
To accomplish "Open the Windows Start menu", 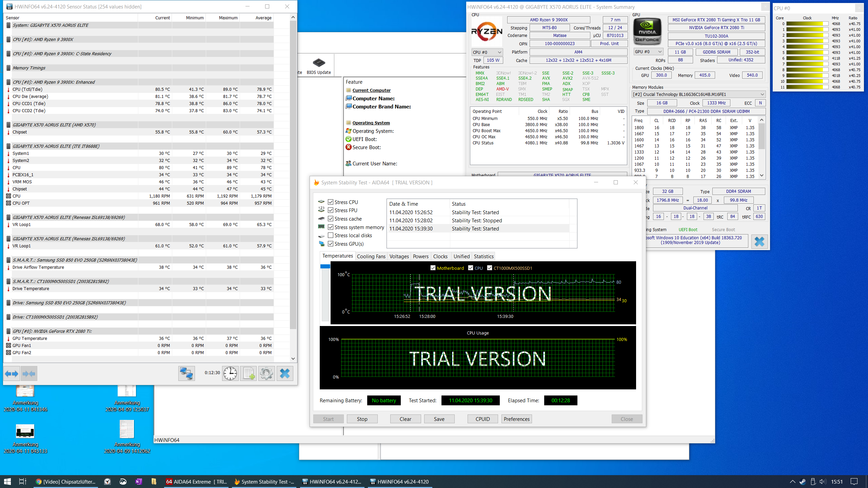I will (7, 482).
